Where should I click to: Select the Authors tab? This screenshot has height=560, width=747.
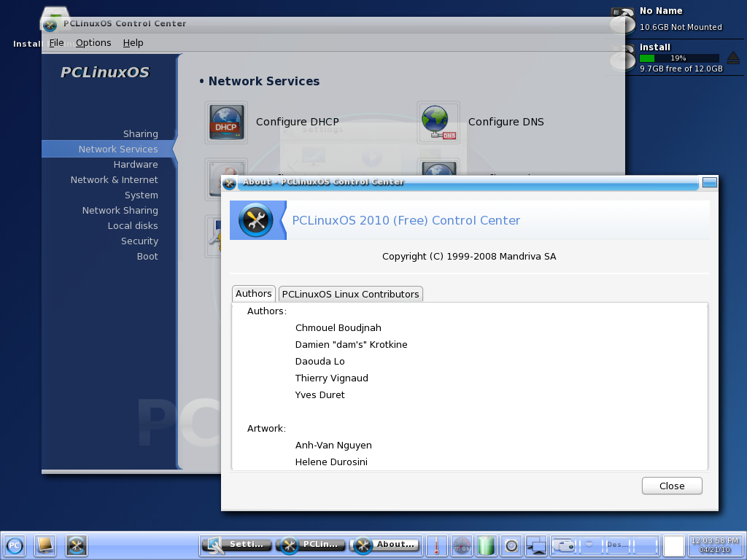coord(253,293)
